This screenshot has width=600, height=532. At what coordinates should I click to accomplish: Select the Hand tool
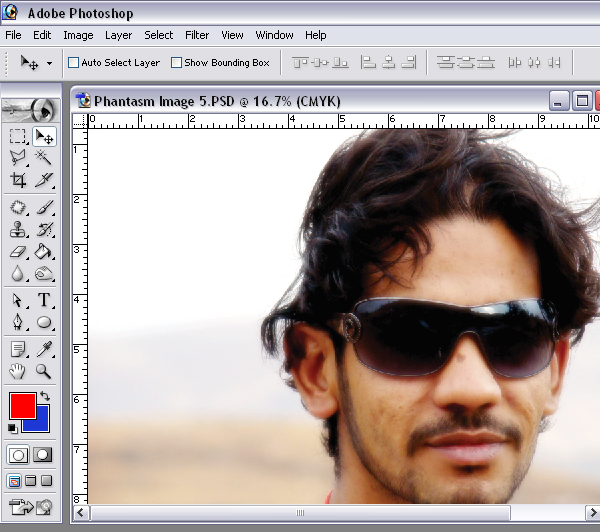18,371
